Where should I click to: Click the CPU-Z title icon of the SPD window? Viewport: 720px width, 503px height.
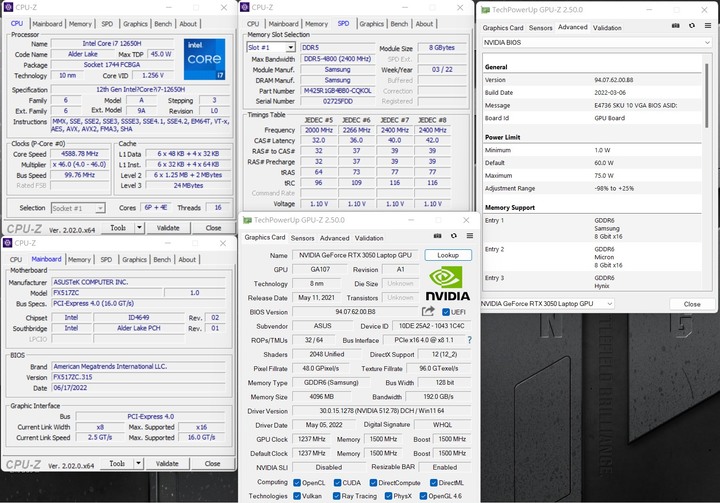pyautogui.click(x=245, y=7)
